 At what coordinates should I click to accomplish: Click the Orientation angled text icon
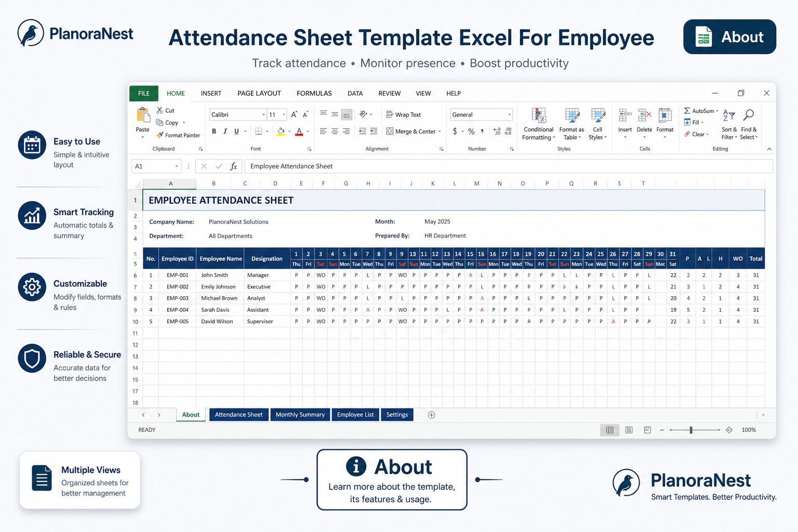[363, 114]
